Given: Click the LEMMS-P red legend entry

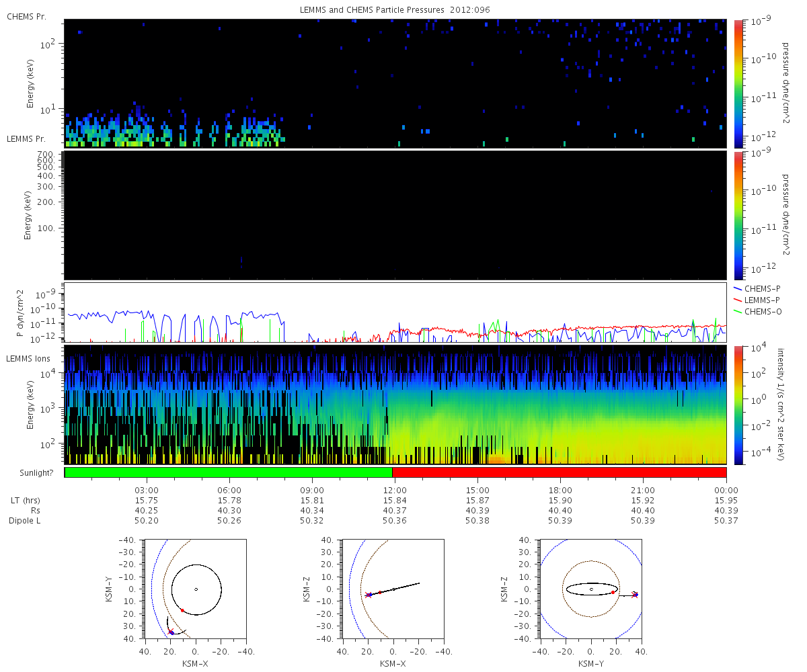Looking at the screenshot, I should [x=759, y=299].
